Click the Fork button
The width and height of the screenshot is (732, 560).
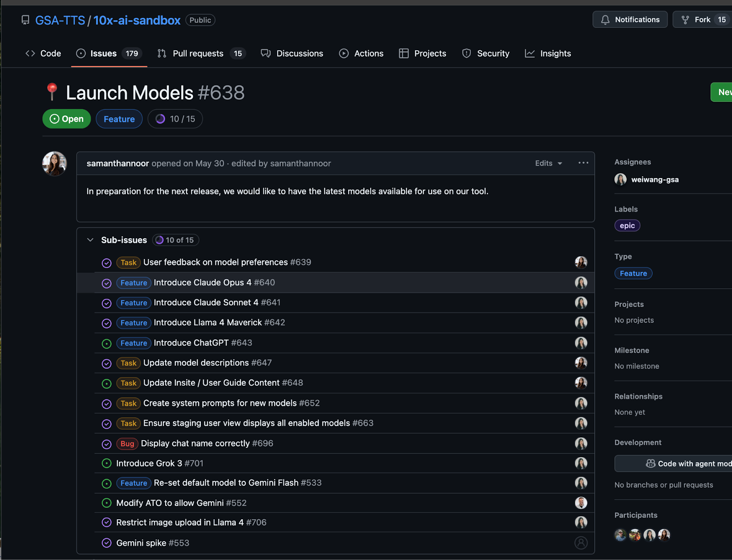[x=702, y=20]
